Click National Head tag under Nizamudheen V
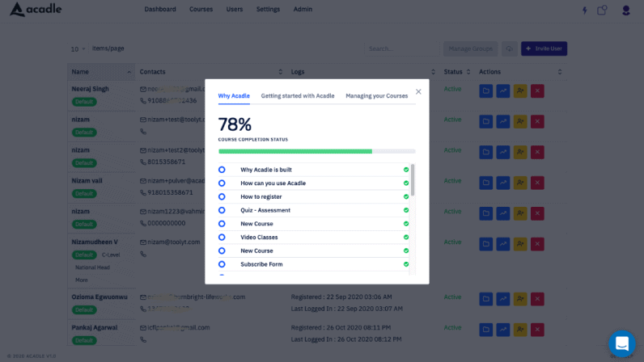644x362 pixels. coord(92,267)
